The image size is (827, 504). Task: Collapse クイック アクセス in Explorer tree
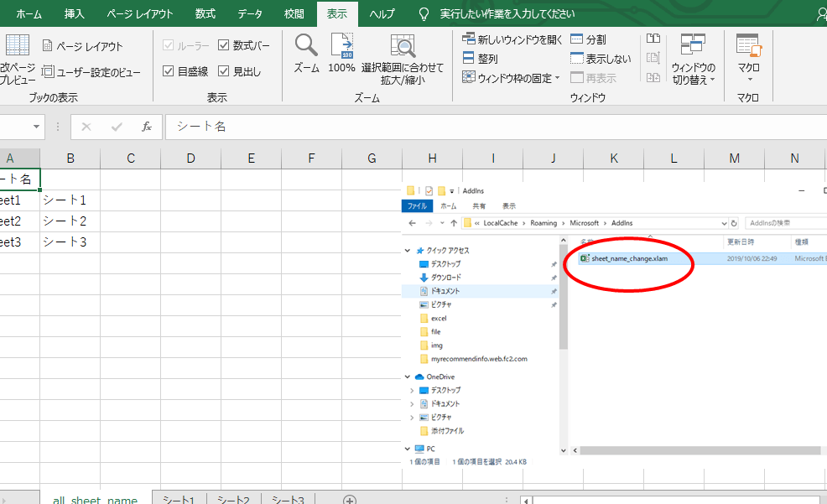click(x=407, y=251)
